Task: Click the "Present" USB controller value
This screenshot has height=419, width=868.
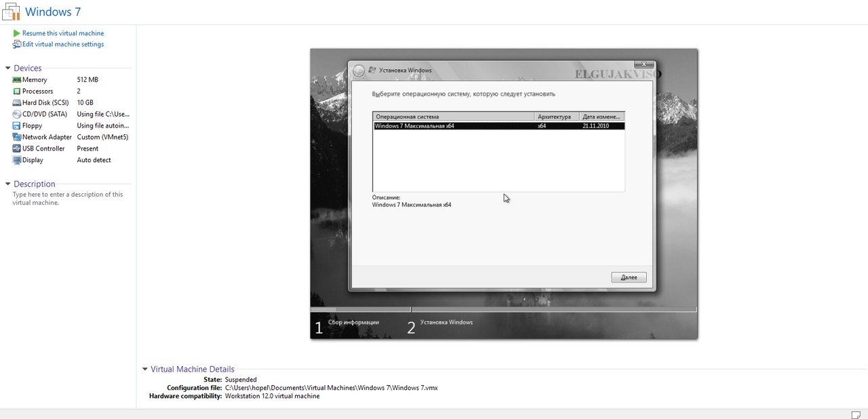Action: point(88,148)
